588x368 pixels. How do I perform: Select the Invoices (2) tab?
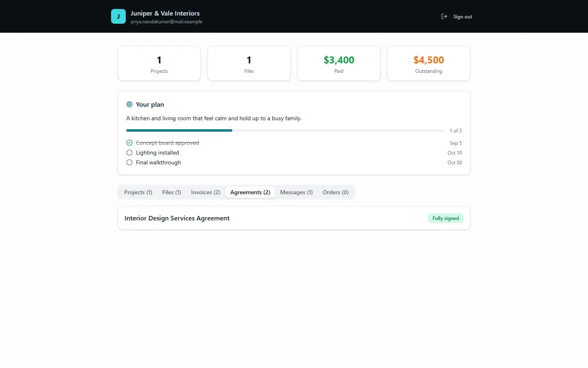[206, 192]
